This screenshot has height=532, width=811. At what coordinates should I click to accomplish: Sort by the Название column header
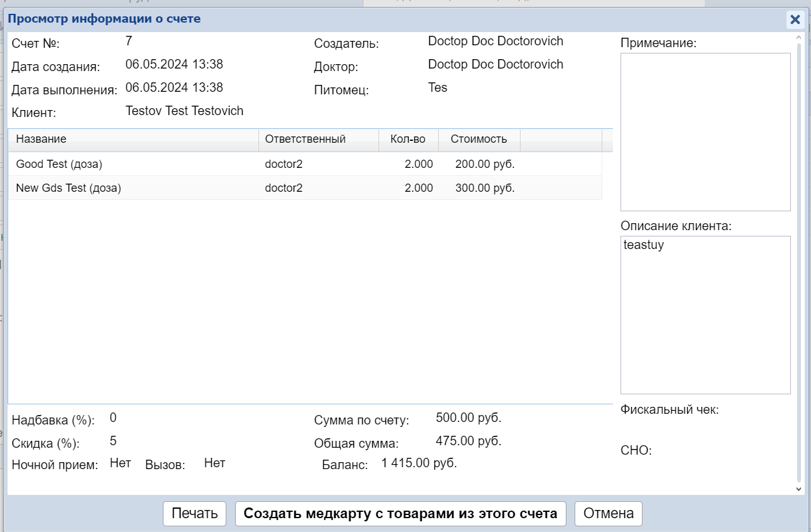point(133,140)
